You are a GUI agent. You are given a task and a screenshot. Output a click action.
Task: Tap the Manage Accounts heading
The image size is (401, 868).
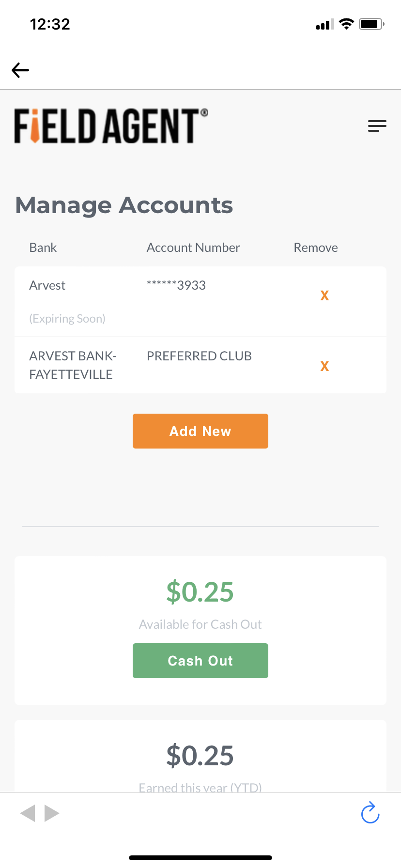click(x=124, y=205)
